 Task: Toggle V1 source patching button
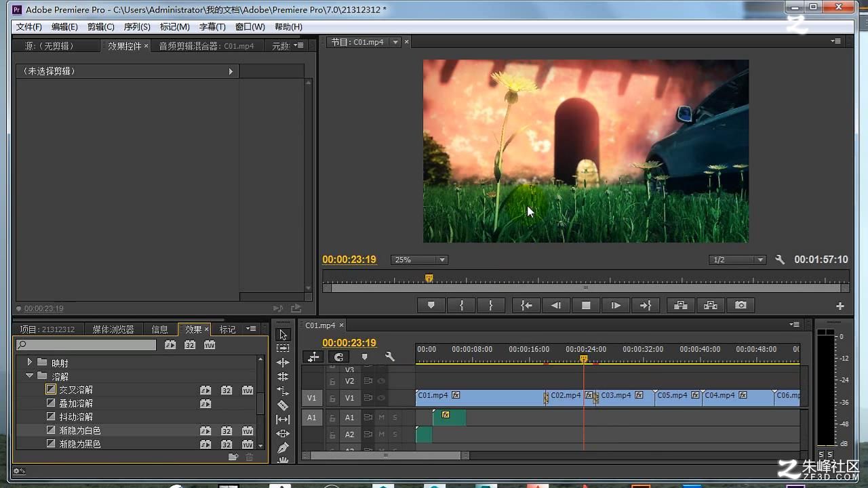click(311, 399)
